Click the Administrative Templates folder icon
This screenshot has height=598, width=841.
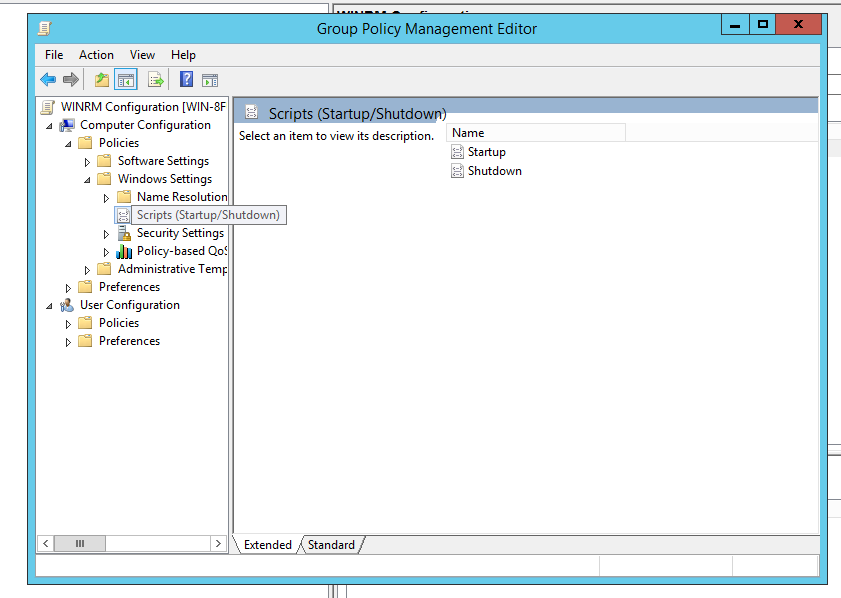[x=104, y=269]
